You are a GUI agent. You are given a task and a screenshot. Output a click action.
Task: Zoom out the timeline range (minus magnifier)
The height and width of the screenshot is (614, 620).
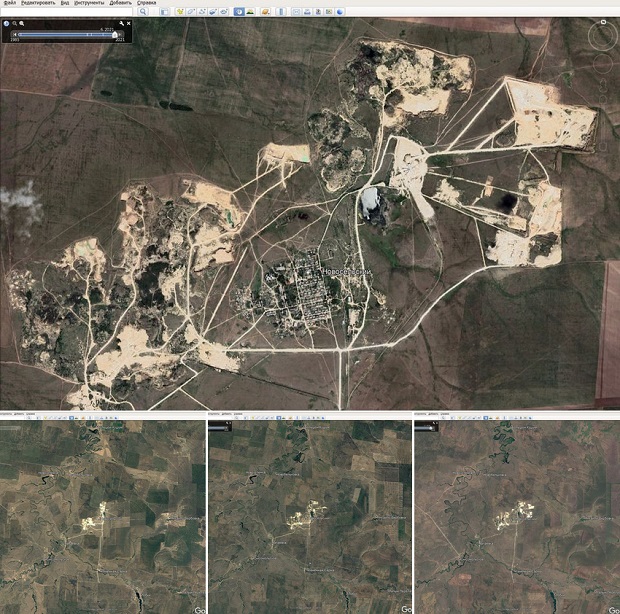click(15, 24)
